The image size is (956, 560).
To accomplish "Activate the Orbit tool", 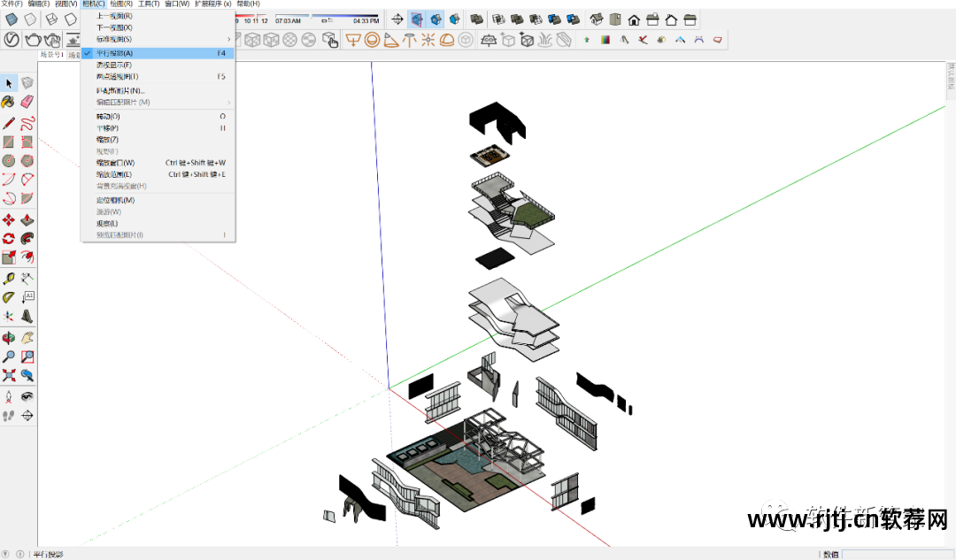I will [x=9, y=338].
